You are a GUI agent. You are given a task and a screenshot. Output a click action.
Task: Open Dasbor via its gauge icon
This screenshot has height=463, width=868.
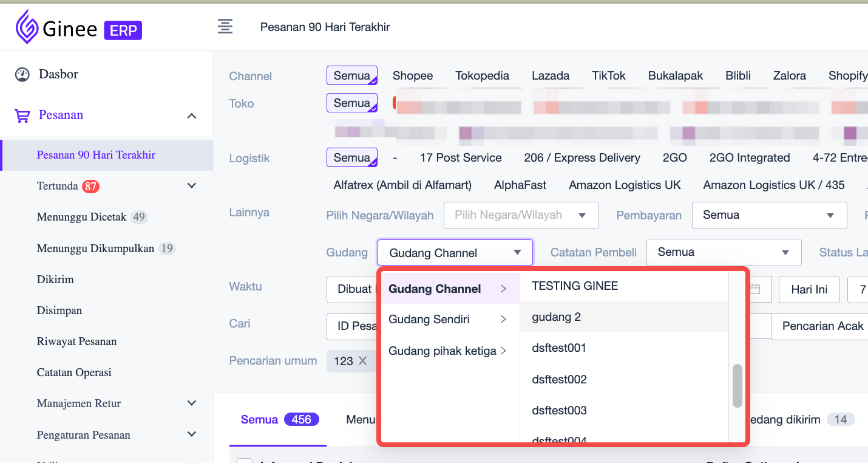22,75
